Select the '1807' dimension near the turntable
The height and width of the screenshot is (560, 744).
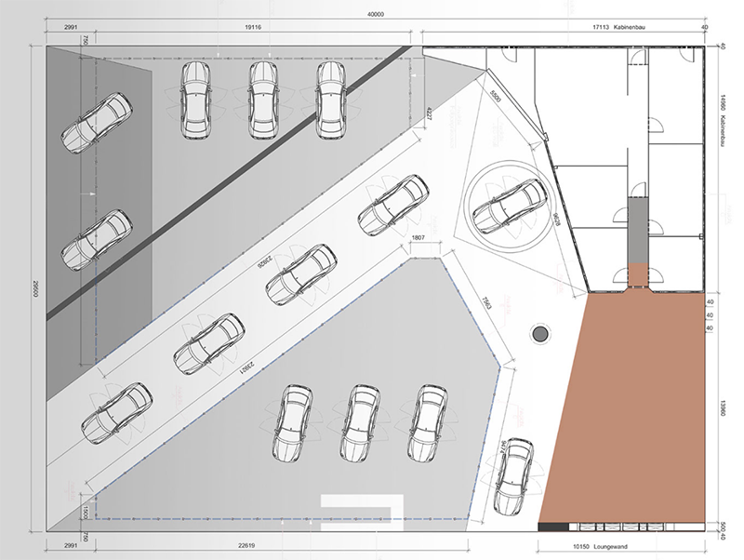(421, 239)
